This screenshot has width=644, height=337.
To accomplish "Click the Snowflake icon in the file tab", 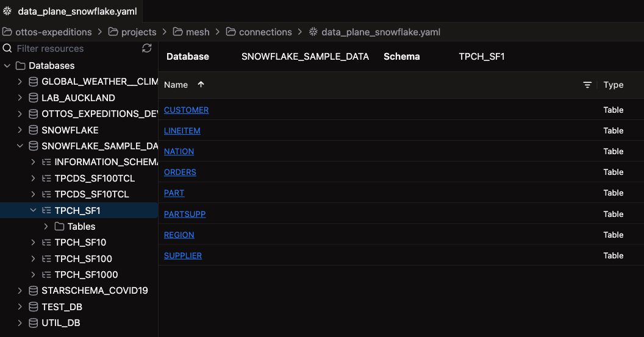I will pos(7,11).
